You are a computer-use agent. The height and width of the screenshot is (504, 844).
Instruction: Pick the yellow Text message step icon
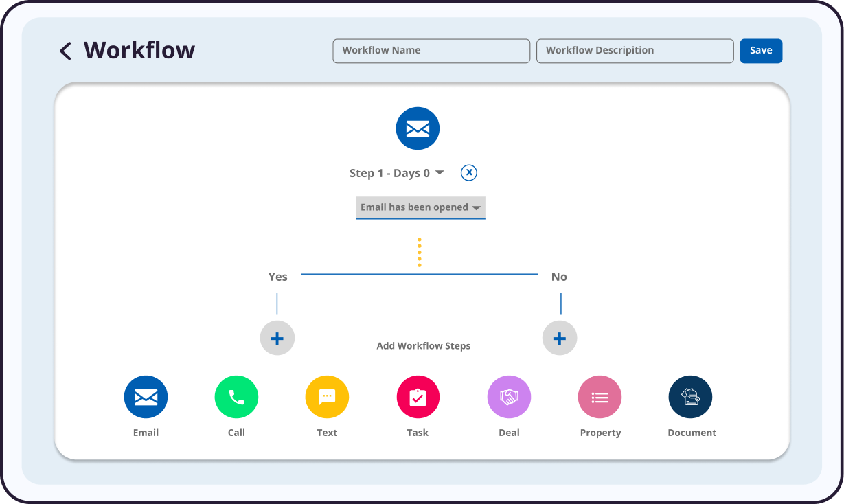pyautogui.click(x=327, y=397)
